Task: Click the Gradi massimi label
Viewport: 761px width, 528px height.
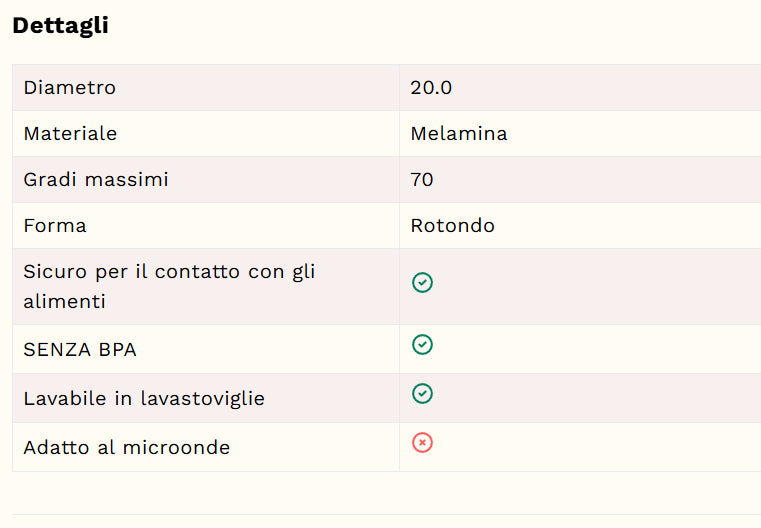Action: pos(96,180)
